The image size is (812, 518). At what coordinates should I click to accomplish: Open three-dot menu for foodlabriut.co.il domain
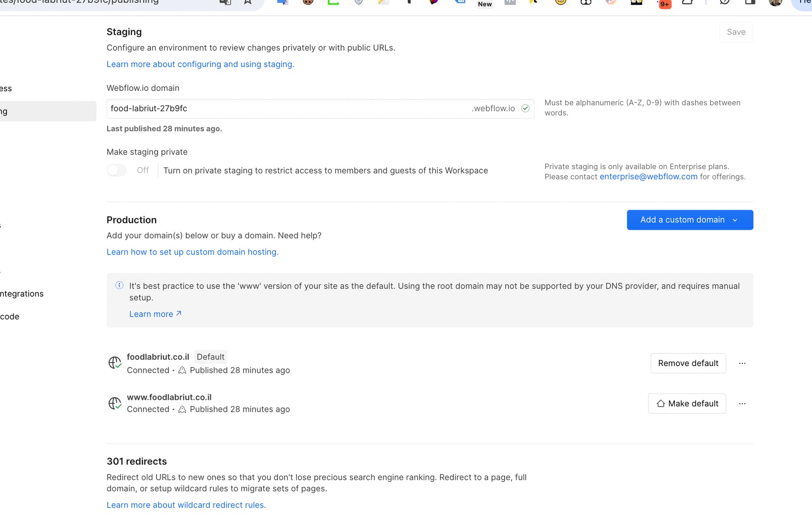(742, 363)
